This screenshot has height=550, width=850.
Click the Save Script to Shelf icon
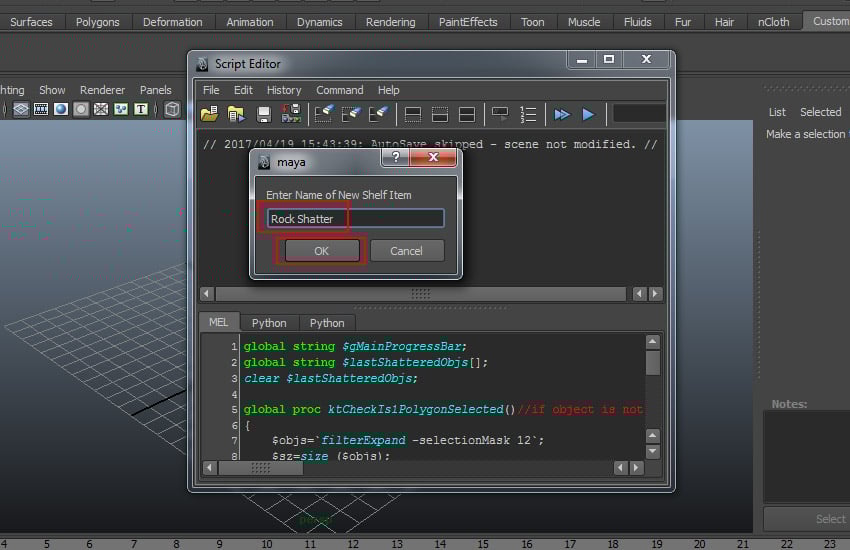tap(291, 114)
